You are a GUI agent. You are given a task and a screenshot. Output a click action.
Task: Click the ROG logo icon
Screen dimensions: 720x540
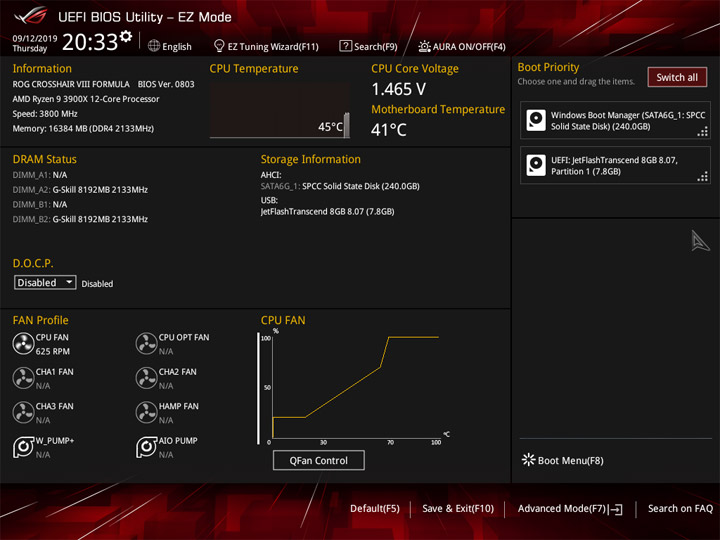(x=30, y=16)
